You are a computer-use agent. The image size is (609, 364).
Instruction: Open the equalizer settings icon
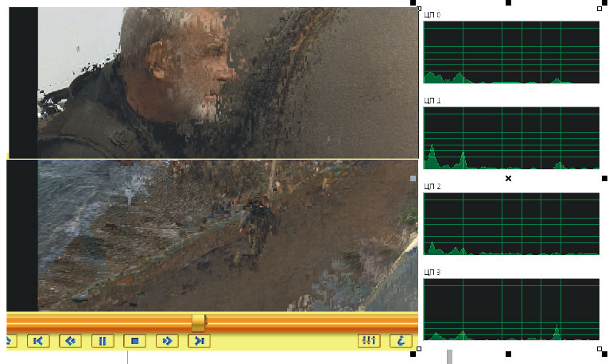[369, 341]
